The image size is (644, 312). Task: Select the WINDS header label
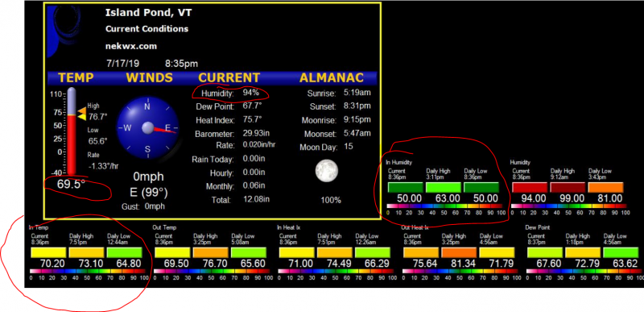pyautogui.click(x=149, y=77)
